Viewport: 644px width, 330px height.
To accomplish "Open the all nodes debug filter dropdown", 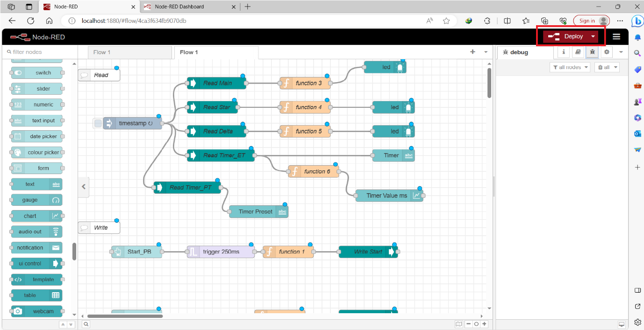I will [570, 67].
